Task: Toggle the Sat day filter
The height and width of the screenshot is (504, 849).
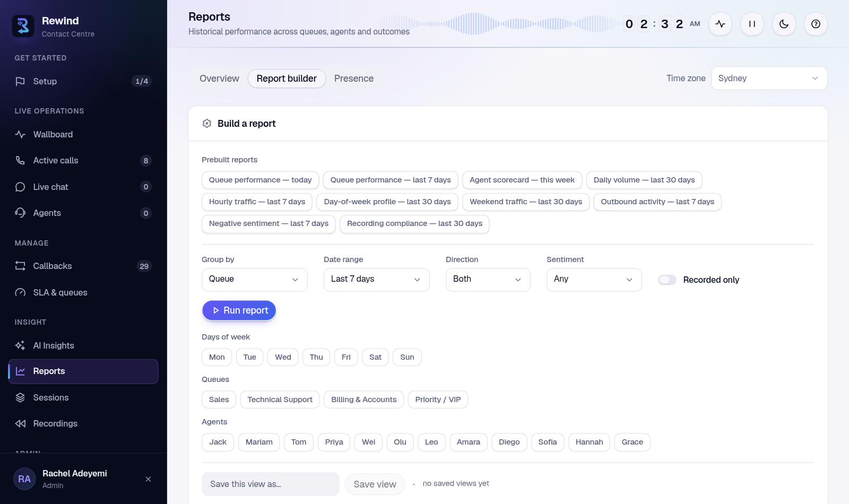Action: (x=375, y=357)
